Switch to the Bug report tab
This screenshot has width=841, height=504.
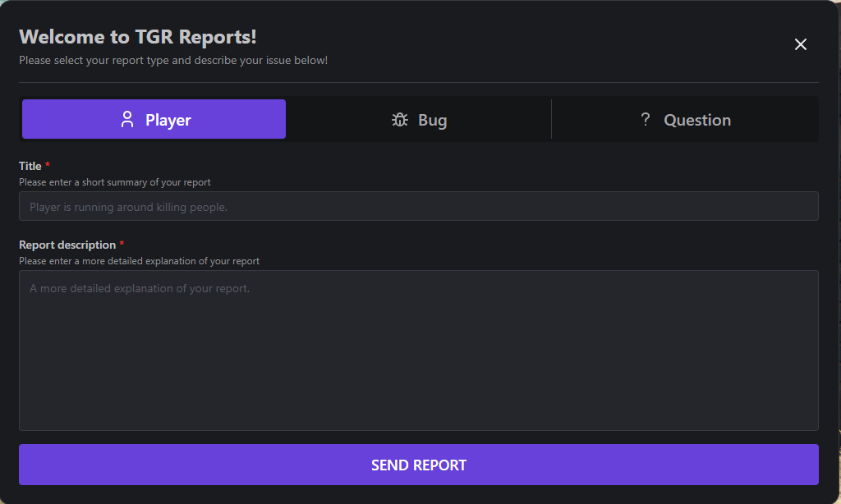(419, 119)
